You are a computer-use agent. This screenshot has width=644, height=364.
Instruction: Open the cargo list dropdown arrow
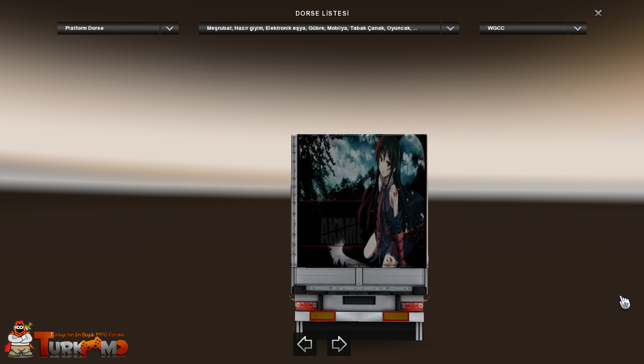(x=450, y=28)
